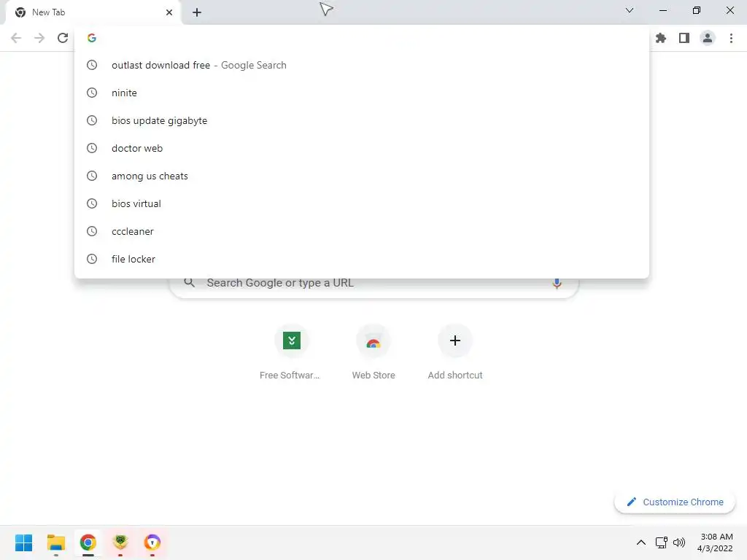Select 'outlast download free' suggestion
747x560 pixels.
click(x=362, y=65)
